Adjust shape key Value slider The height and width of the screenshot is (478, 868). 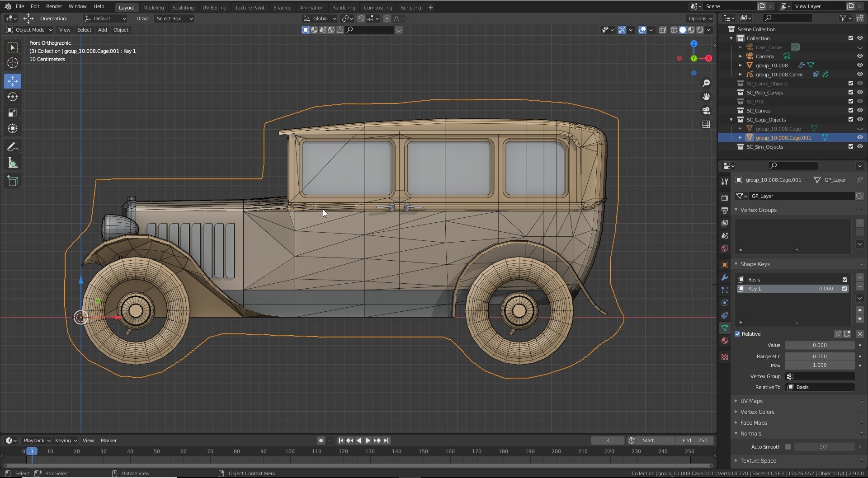[x=820, y=345]
